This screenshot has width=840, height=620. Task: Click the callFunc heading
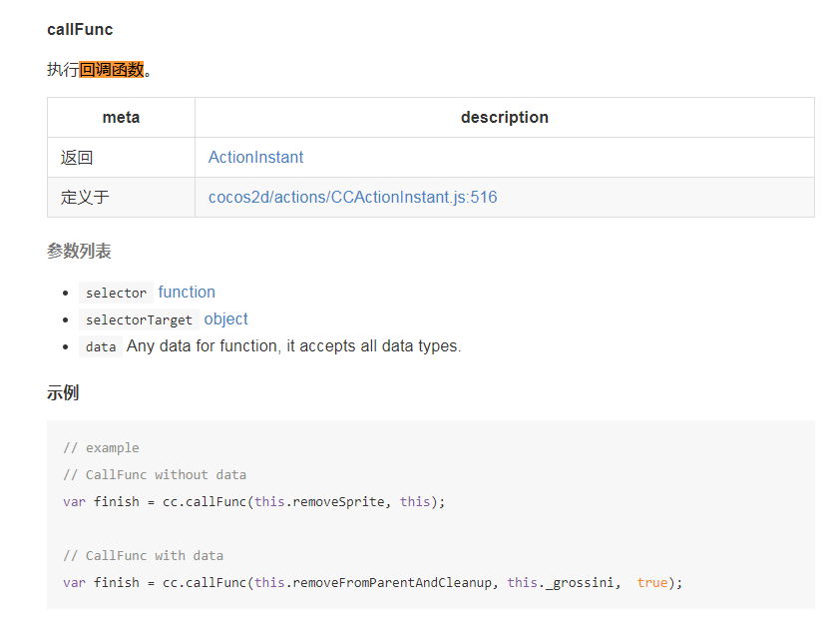tap(80, 30)
